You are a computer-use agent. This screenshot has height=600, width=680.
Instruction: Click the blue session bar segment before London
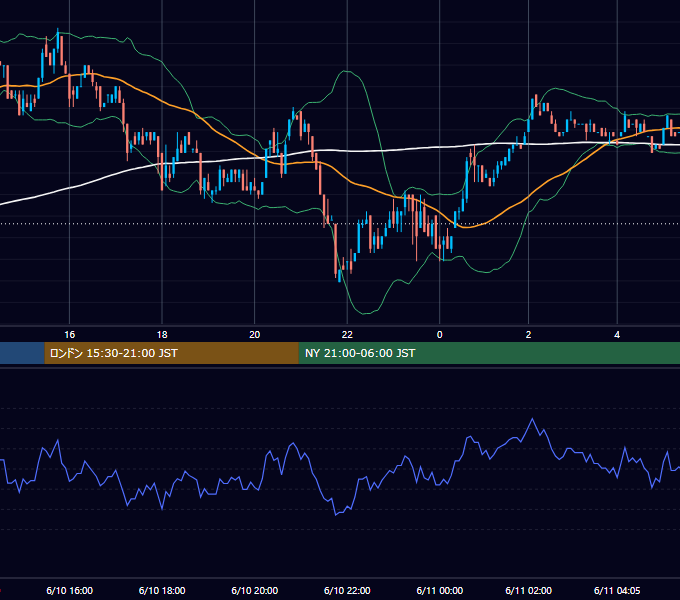(22, 353)
